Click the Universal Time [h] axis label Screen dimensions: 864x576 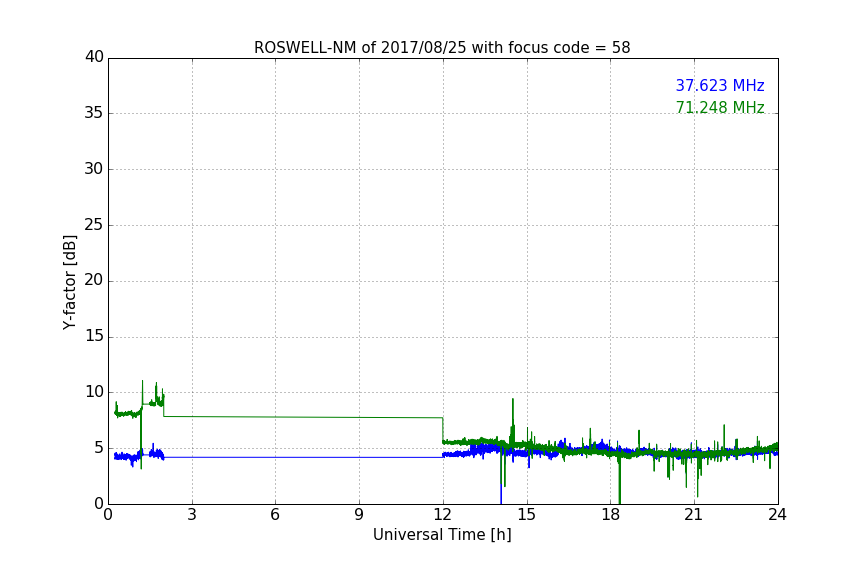[x=442, y=535]
